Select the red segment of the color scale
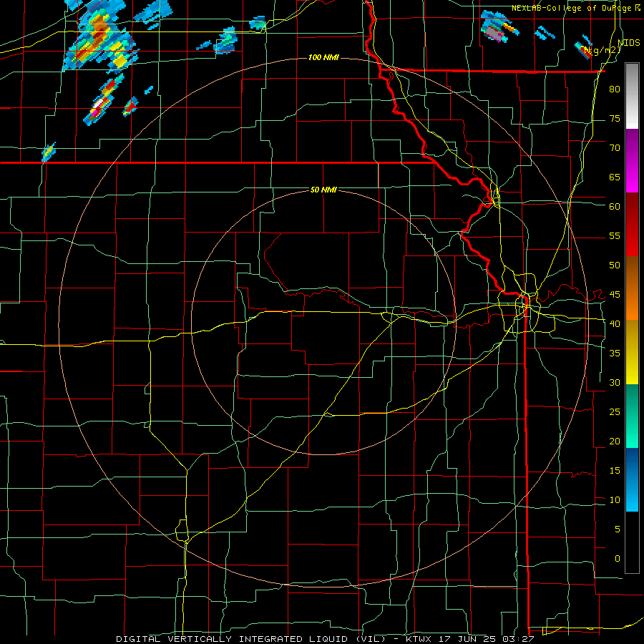This screenshot has height=644, width=644. pos(632,224)
